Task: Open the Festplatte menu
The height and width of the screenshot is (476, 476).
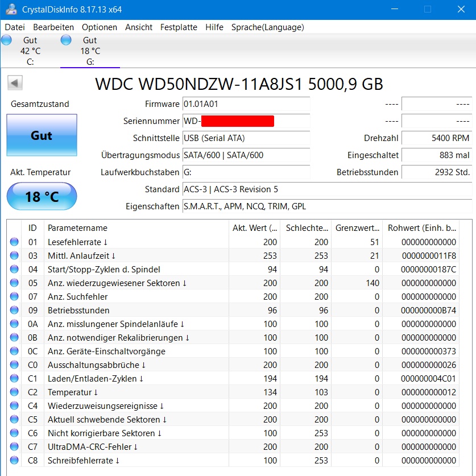Action: (x=179, y=27)
